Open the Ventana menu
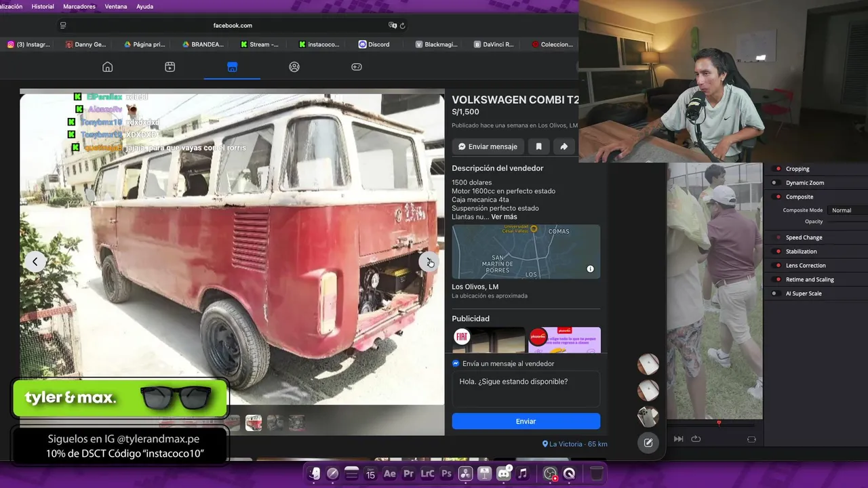 [116, 6]
